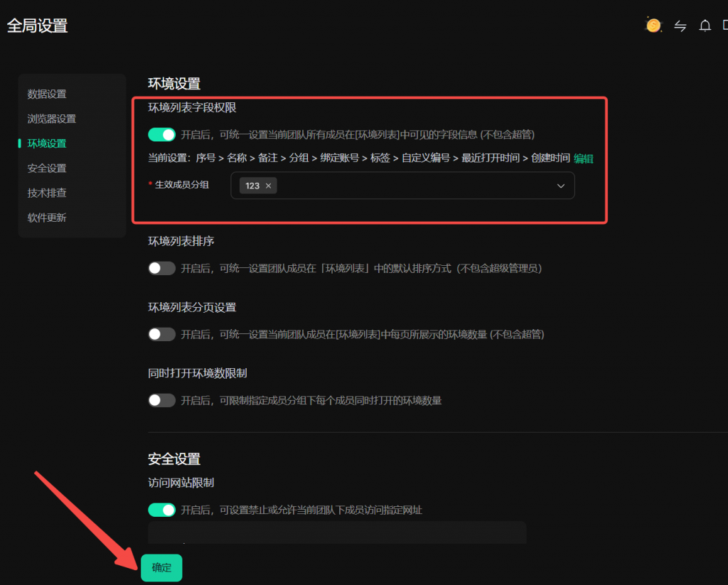Click the gold coin icon in header
This screenshot has height=585, width=728.
(x=653, y=25)
